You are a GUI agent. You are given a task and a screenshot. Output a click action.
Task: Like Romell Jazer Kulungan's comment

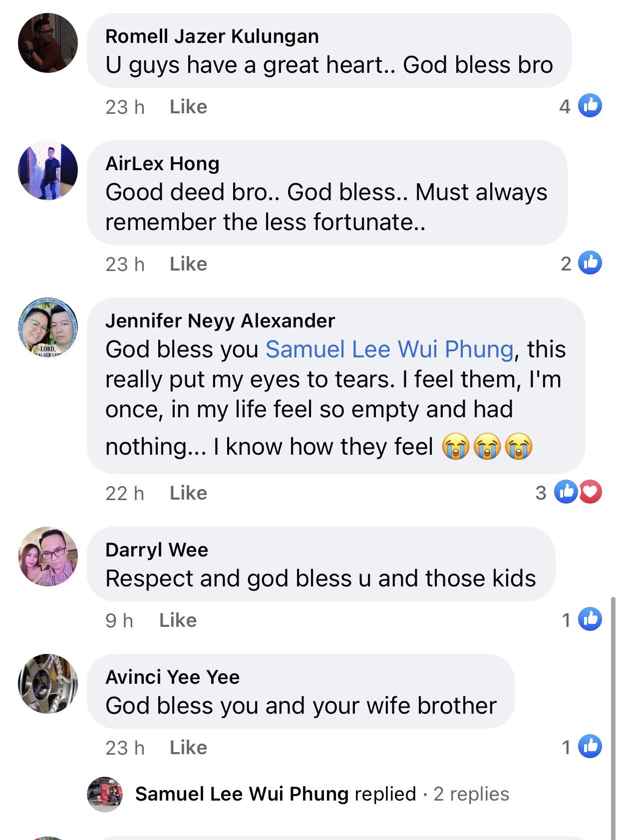pyautogui.click(x=188, y=107)
